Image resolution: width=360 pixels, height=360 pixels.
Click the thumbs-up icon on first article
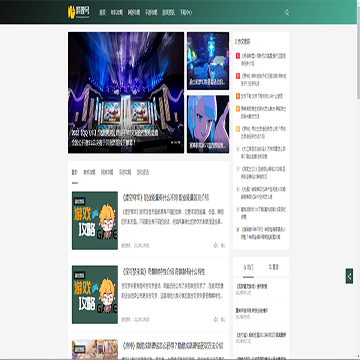point(215,245)
